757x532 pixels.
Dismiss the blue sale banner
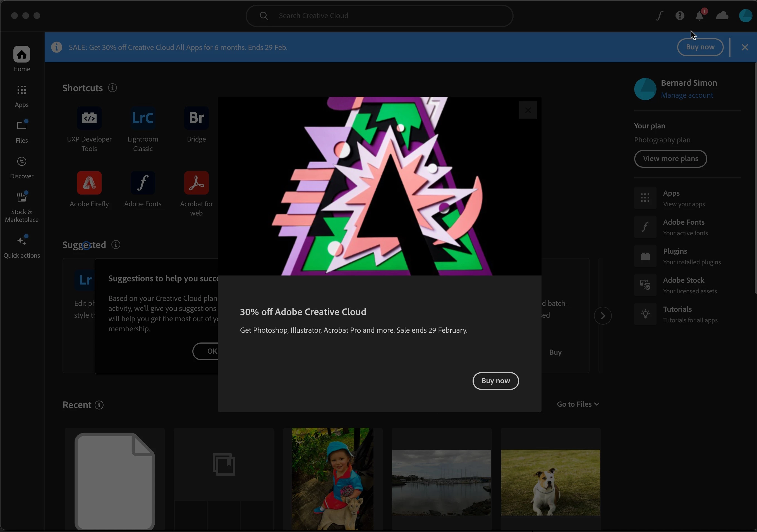pos(744,47)
